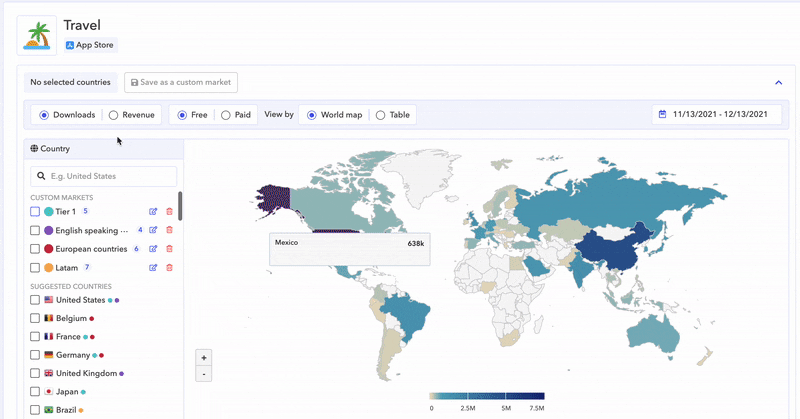
Task: Delete the European countries market
Action: pyautogui.click(x=169, y=249)
